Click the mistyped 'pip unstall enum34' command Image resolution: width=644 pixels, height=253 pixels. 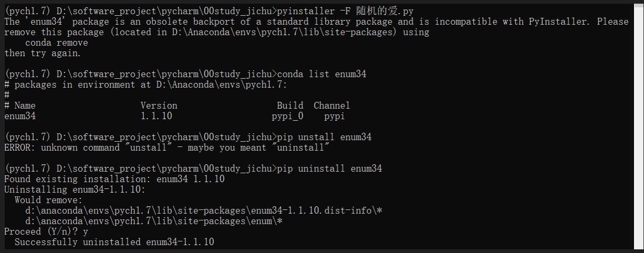(324, 137)
